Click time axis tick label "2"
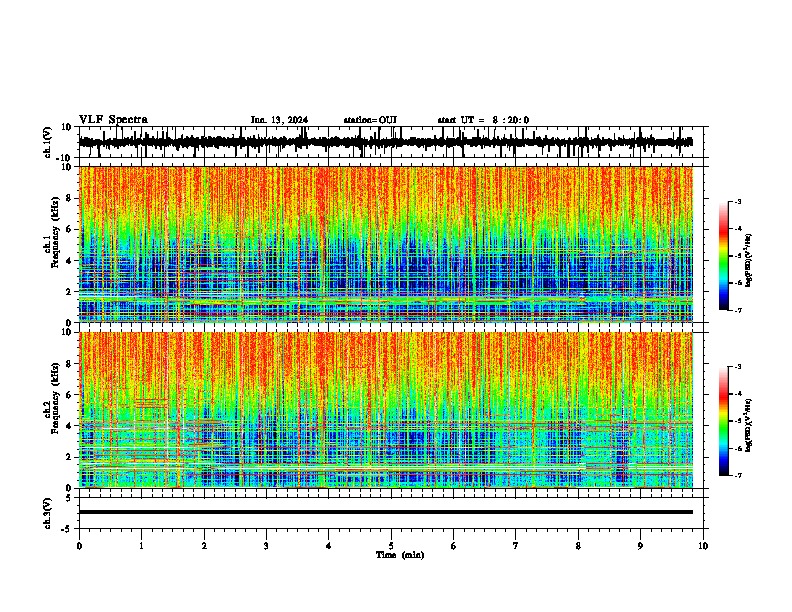Screen dimensions: 792x612 (204, 546)
